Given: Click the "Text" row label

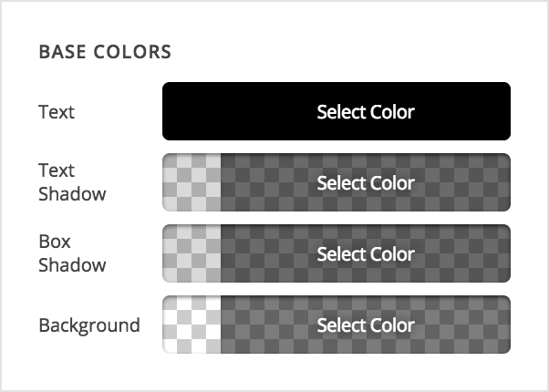Looking at the screenshot, I should 57,112.
